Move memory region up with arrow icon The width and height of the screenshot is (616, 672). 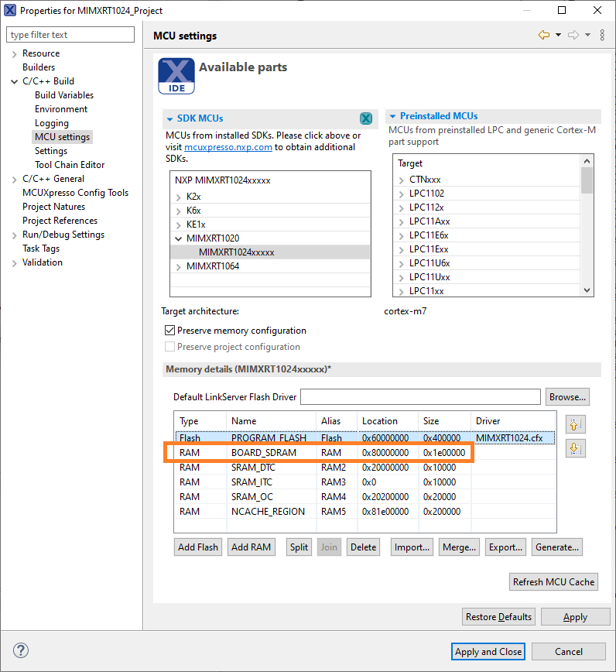tap(575, 425)
